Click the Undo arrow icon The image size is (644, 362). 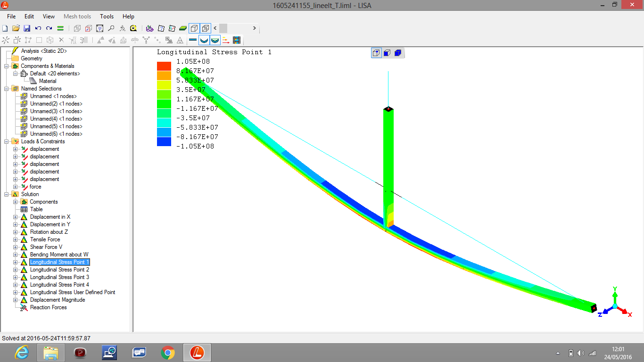[38, 28]
